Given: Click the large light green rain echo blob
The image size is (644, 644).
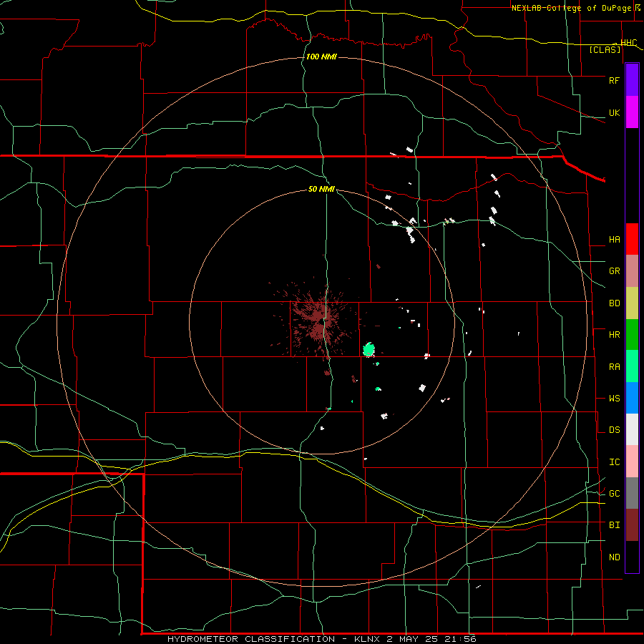Looking at the screenshot, I should pyautogui.click(x=369, y=349).
